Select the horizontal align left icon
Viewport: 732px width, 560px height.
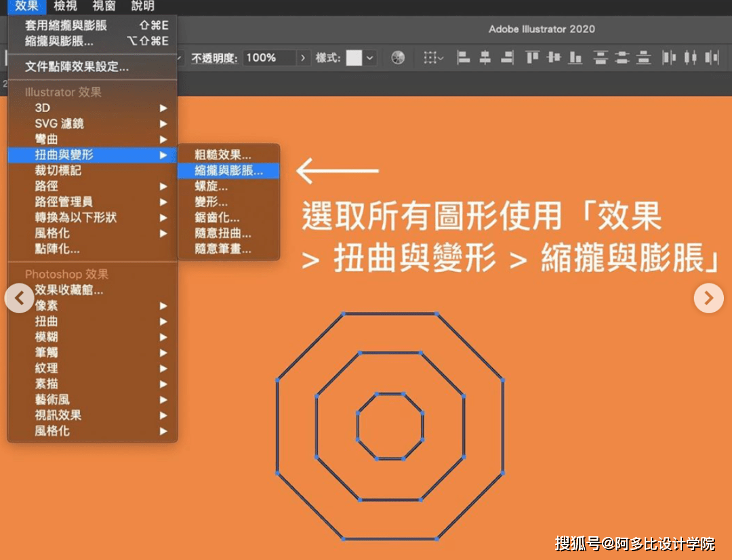(x=464, y=58)
